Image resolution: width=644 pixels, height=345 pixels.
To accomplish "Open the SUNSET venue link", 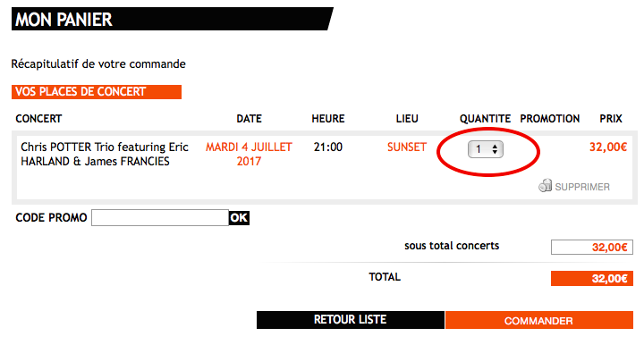I will [407, 147].
